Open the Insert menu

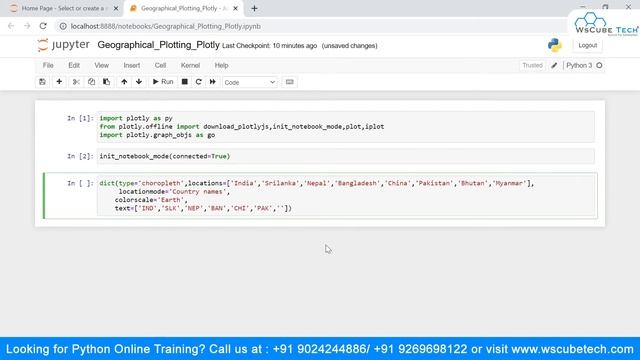132,65
